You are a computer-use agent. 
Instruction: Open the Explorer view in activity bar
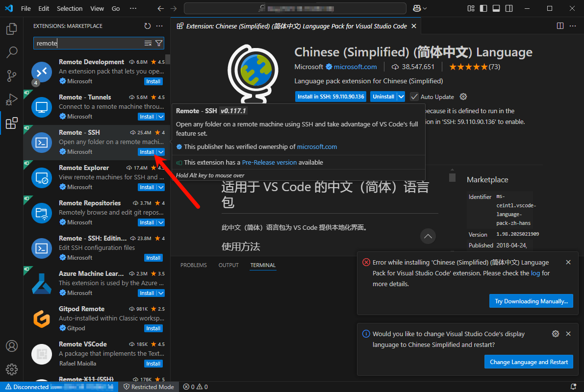click(x=12, y=29)
